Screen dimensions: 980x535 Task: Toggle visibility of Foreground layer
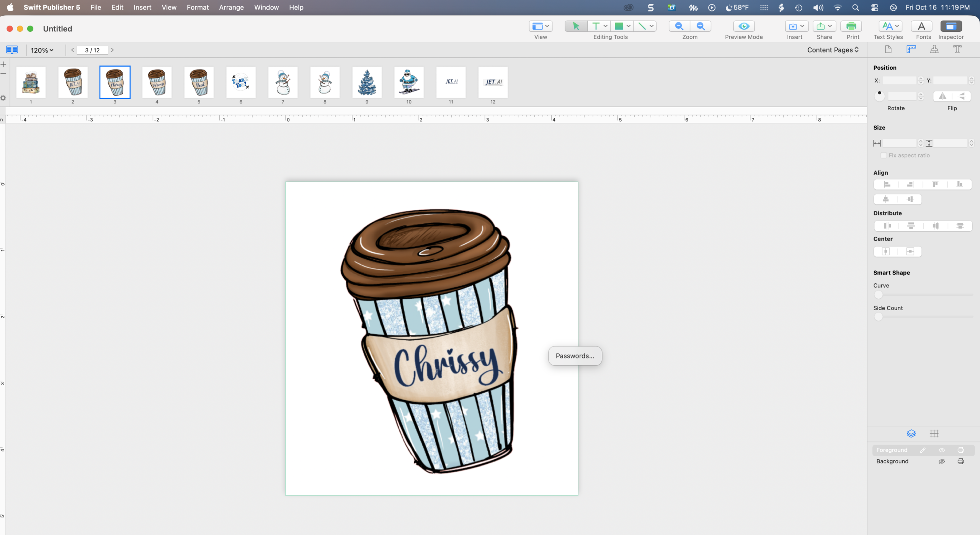point(942,450)
